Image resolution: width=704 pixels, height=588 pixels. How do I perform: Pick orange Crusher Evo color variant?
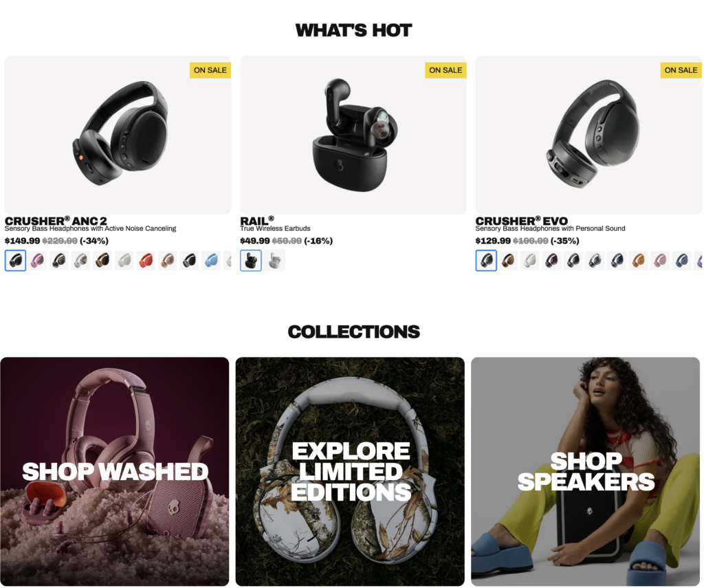tap(639, 261)
